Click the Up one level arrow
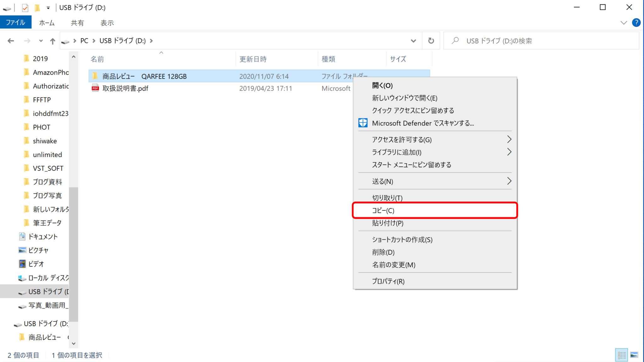Viewport: 644px width, 362px height. point(53,41)
